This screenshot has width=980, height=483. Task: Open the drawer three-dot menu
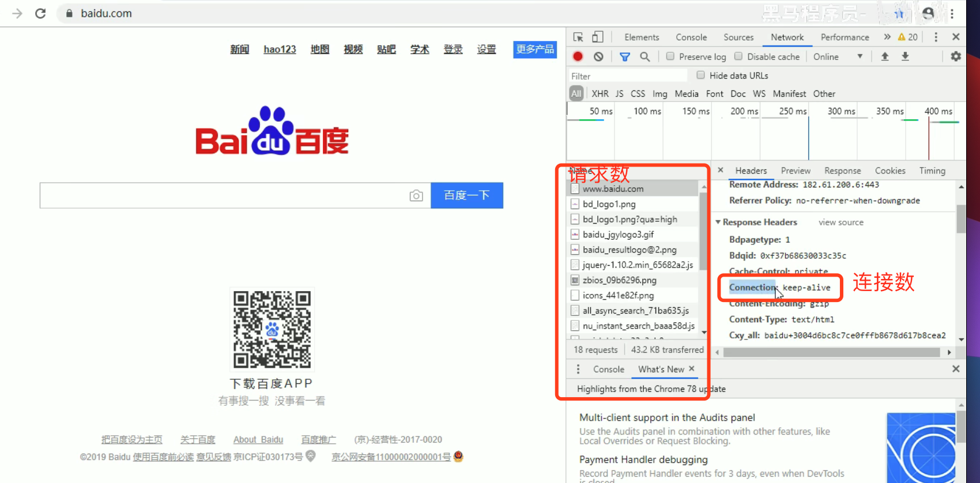[x=578, y=369]
